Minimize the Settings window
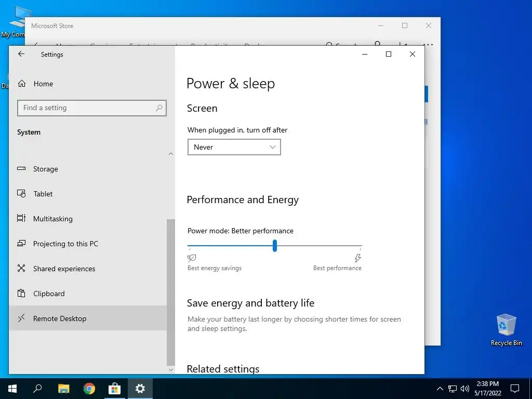This screenshot has height=399, width=532. [365, 54]
